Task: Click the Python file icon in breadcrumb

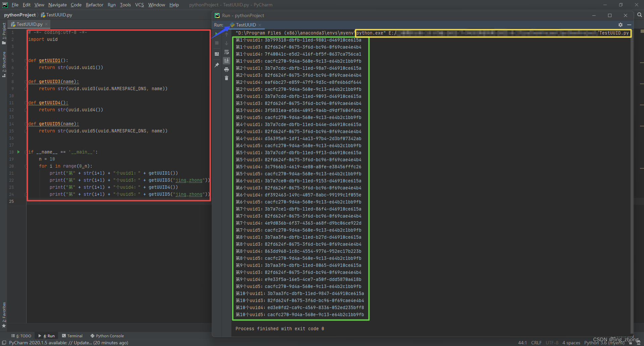Action: click(43, 15)
